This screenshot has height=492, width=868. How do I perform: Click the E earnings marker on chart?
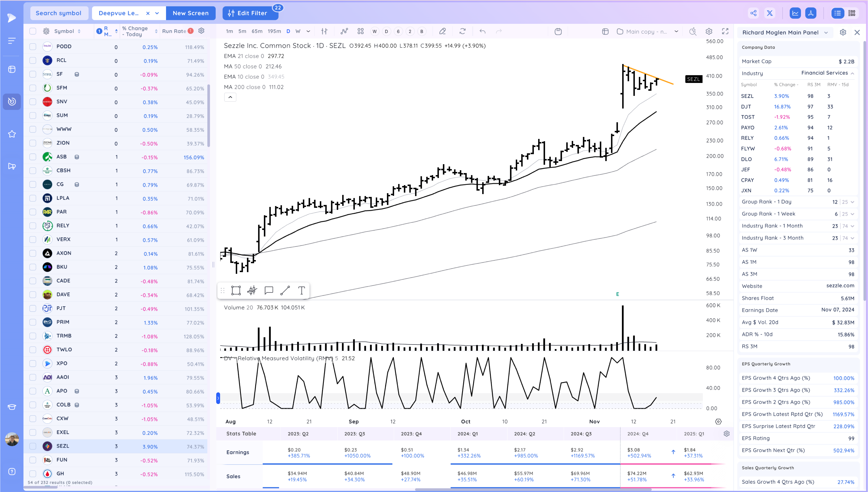click(618, 294)
